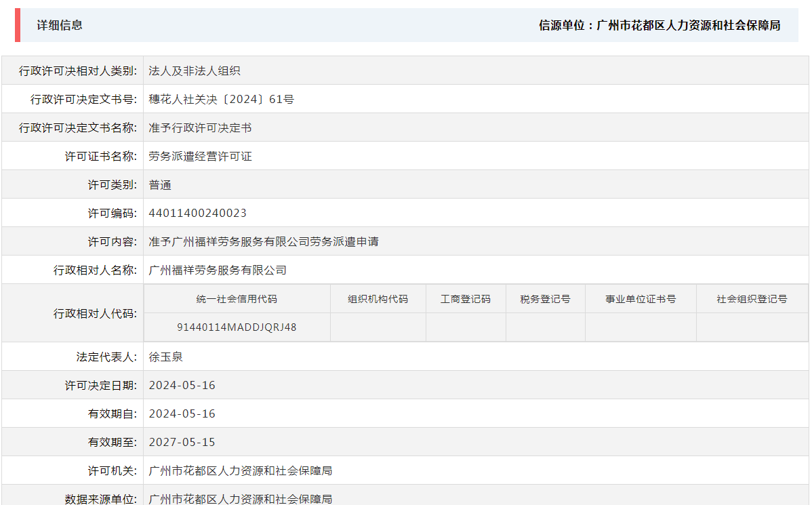
Task: Click the 事业单位证书号 column header
Action: [641, 300]
